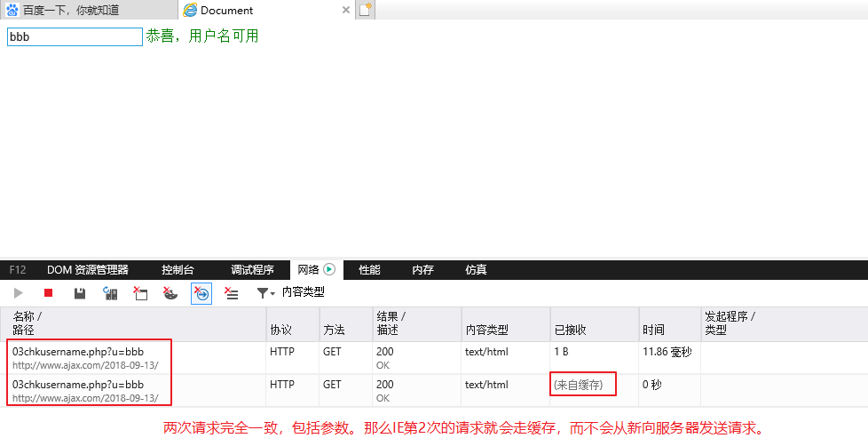Click the clear session list icon
868x446 pixels.
click(x=232, y=293)
